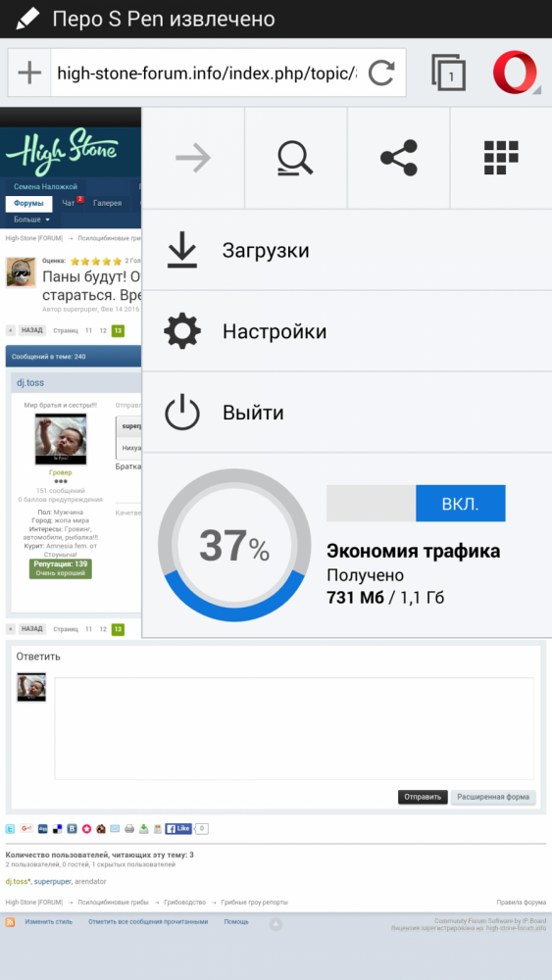Reload the page with refresh icon
Image resolution: width=552 pixels, height=980 pixels.
coord(380,73)
